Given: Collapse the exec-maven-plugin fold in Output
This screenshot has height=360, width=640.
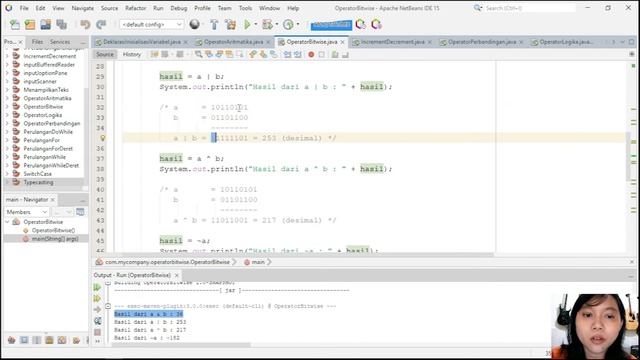Looking at the screenshot, I should tap(108, 306).
